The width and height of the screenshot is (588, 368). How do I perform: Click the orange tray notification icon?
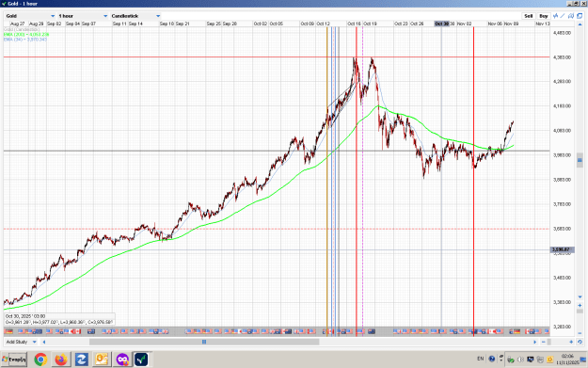coord(549,360)
